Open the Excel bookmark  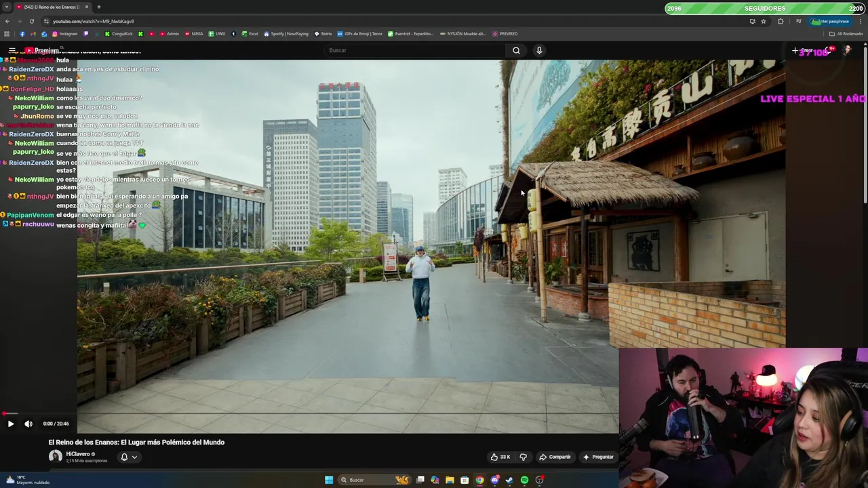pos(250,34)
